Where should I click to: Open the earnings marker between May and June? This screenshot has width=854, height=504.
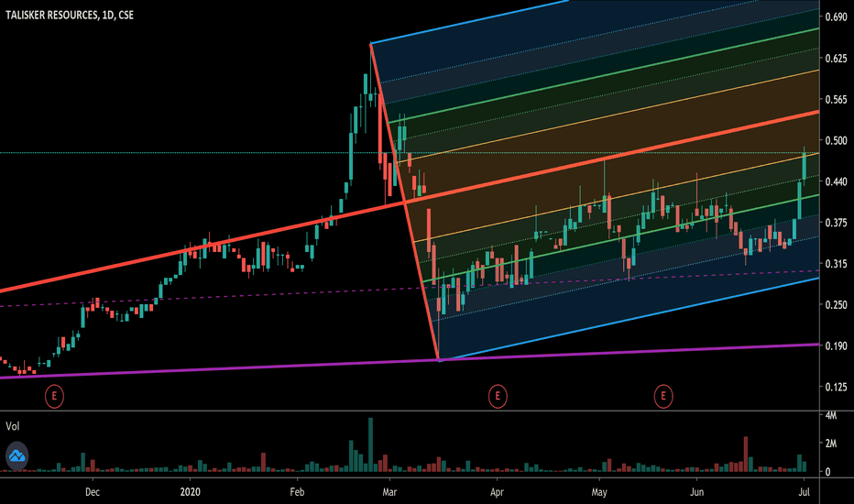662,396
